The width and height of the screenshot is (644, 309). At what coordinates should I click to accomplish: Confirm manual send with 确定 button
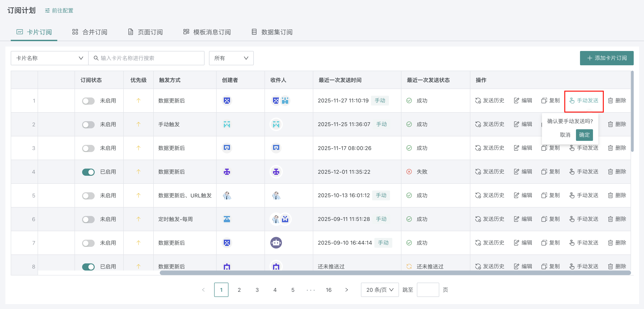(584, 135)
